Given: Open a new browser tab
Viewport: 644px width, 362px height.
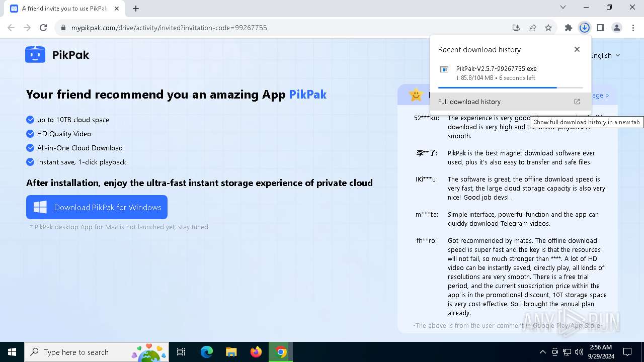Looking at the screenshot, I should click(x=136, y=9).
